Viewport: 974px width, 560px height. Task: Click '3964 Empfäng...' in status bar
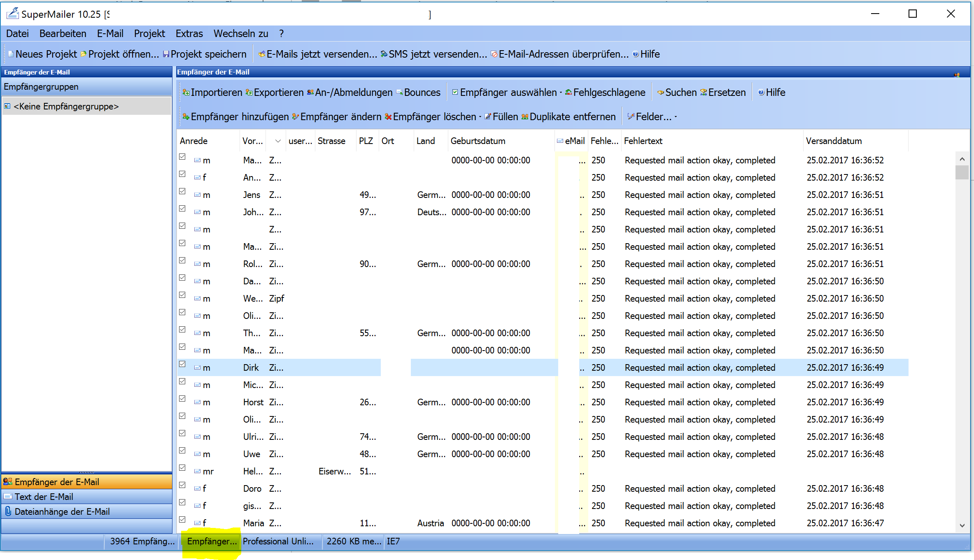142,541
